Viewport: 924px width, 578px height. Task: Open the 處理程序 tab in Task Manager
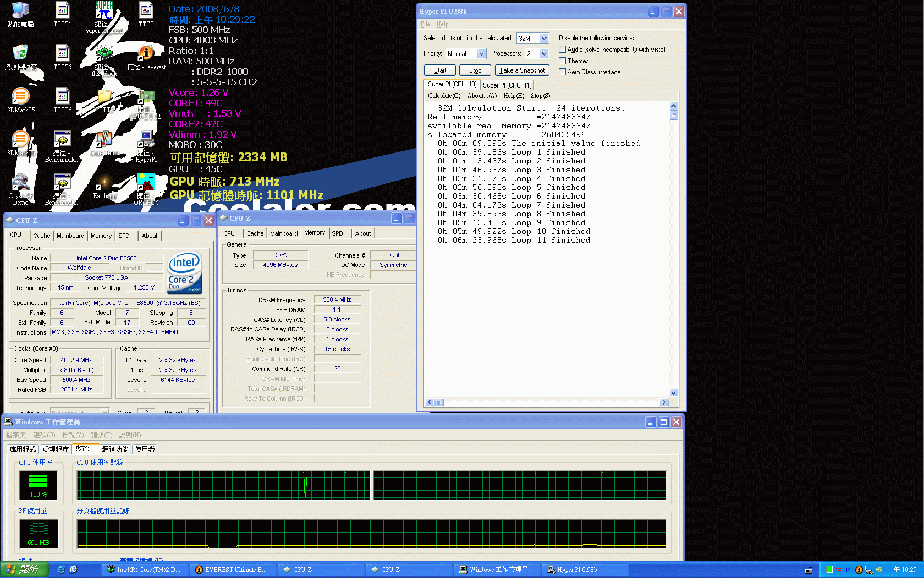56,450
